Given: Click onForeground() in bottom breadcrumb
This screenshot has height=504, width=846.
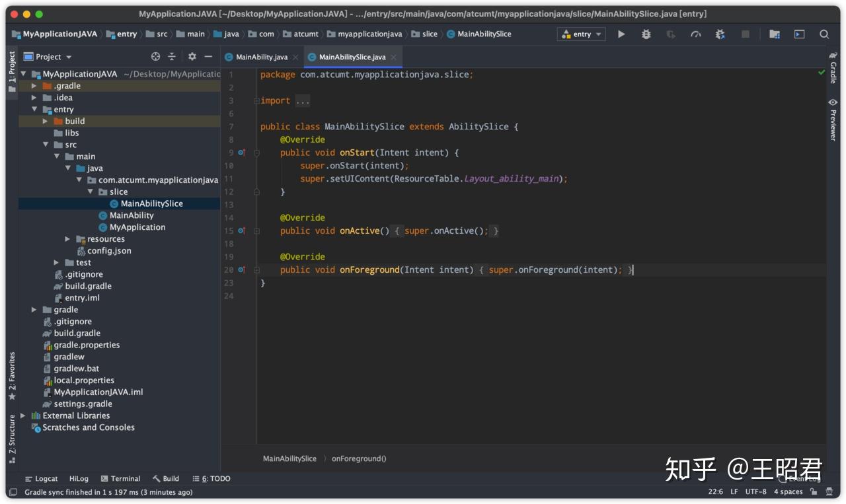Looking at the screenshot, I should (359, 458).
